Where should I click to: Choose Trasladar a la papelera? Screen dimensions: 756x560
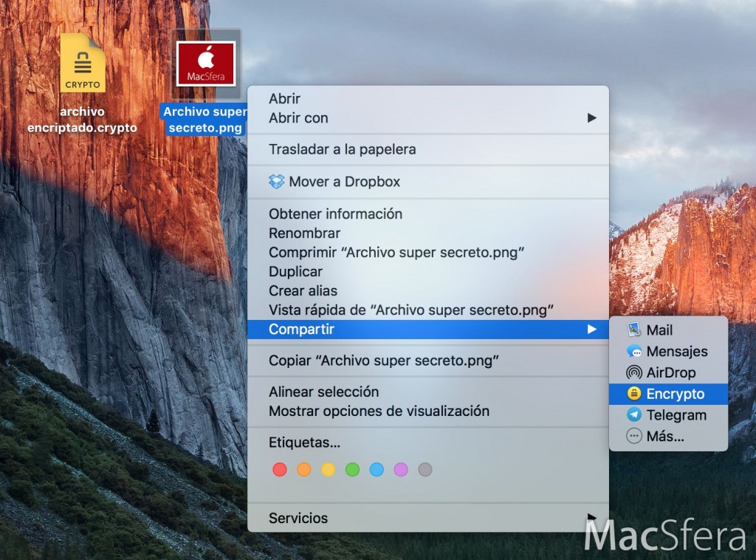(342, 149)
